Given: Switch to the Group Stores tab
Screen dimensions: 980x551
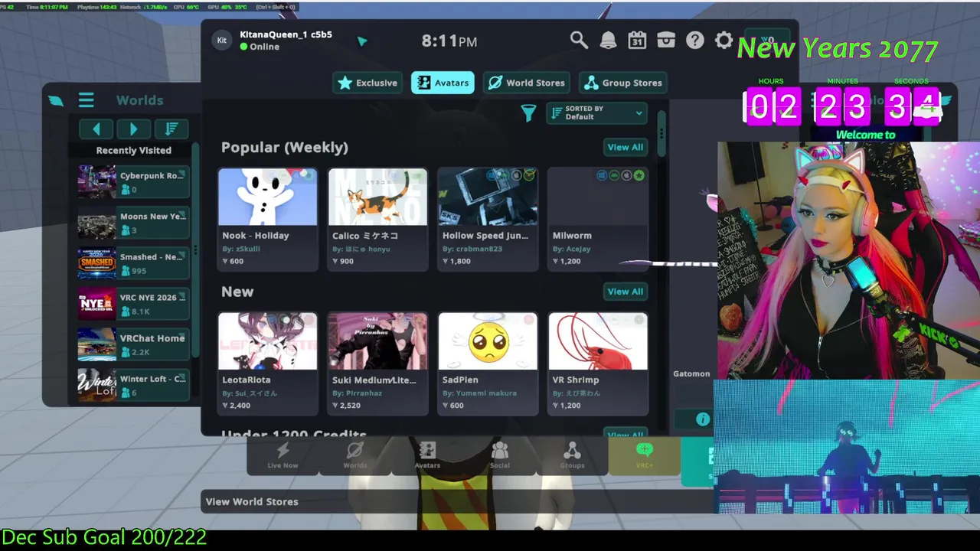Looking at the screenshot, I should (x=622, y=83).
